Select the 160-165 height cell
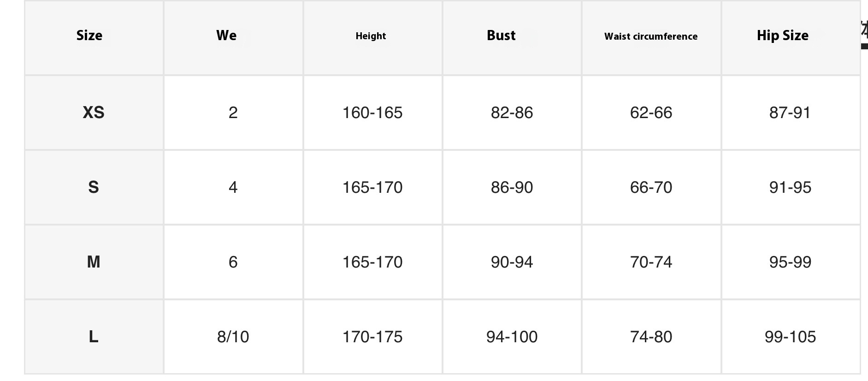The height and width of the screenshot is (381, 868). (372, 113)
